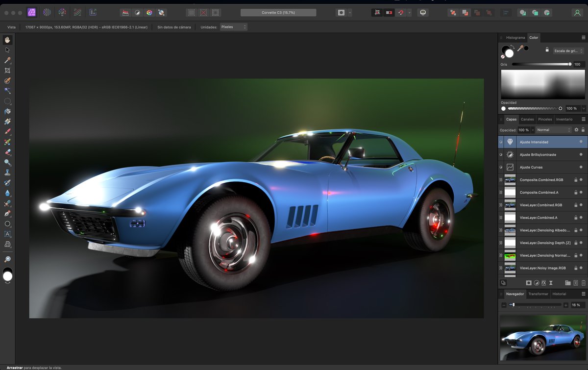Viewport: 588px width, 370px height.
Task: Switch to the Histograma tab
Action: [515, 37]
